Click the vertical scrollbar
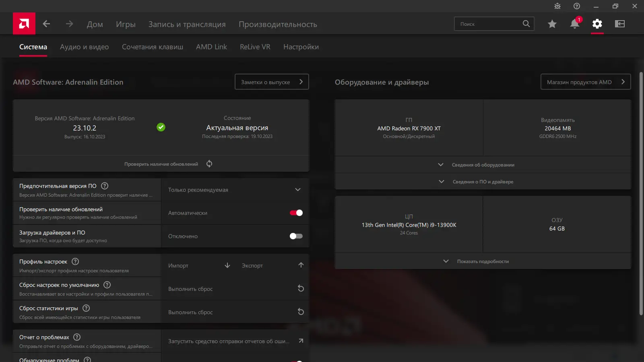Image resolution: width=644 pixels, height=362 pixels. 641,193
